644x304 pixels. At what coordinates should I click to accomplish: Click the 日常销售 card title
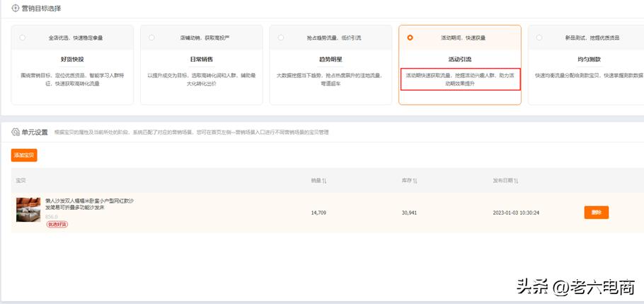point(202,60)
